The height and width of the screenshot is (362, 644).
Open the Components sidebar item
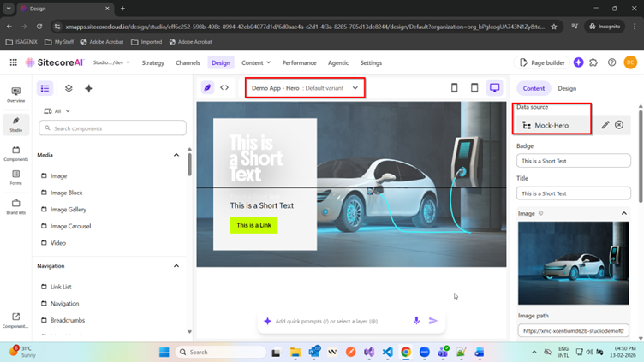pyautogui.click(x=16, y=153)
